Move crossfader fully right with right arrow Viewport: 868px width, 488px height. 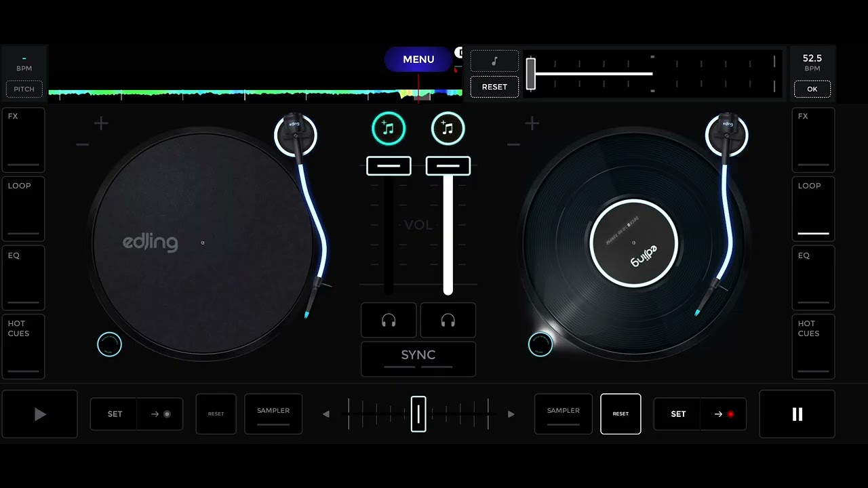pyautogui.click(x=511, y=414)
